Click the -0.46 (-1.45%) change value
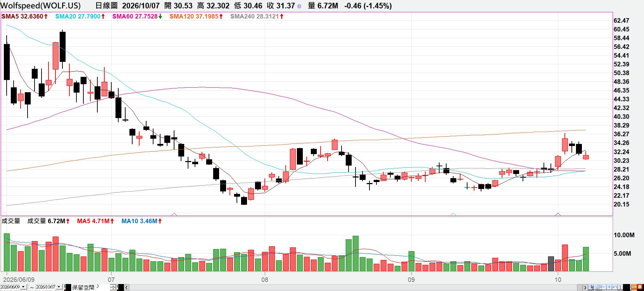 [368, 6]
